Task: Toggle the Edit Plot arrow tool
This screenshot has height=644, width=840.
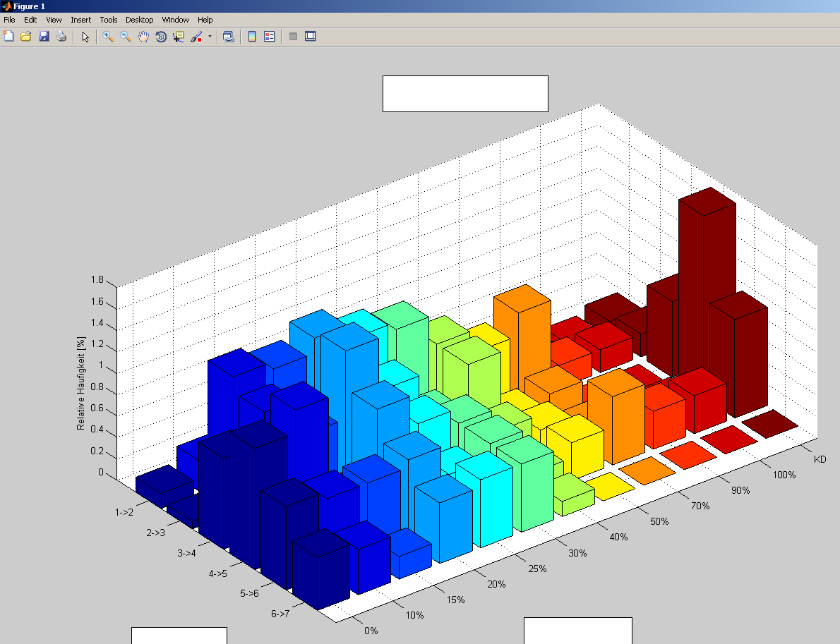Action: pyautogui.click(x=85, y=36)
